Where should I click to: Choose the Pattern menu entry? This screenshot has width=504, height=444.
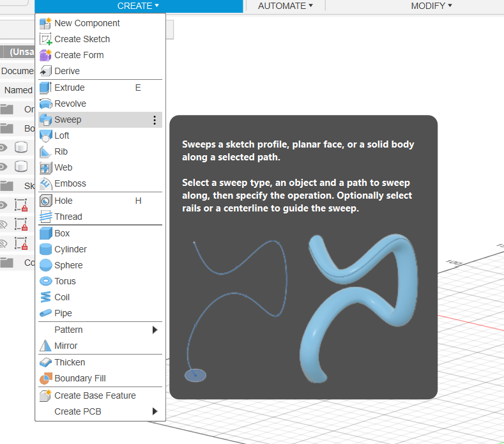pyautogui.click(x=100, y=330)
